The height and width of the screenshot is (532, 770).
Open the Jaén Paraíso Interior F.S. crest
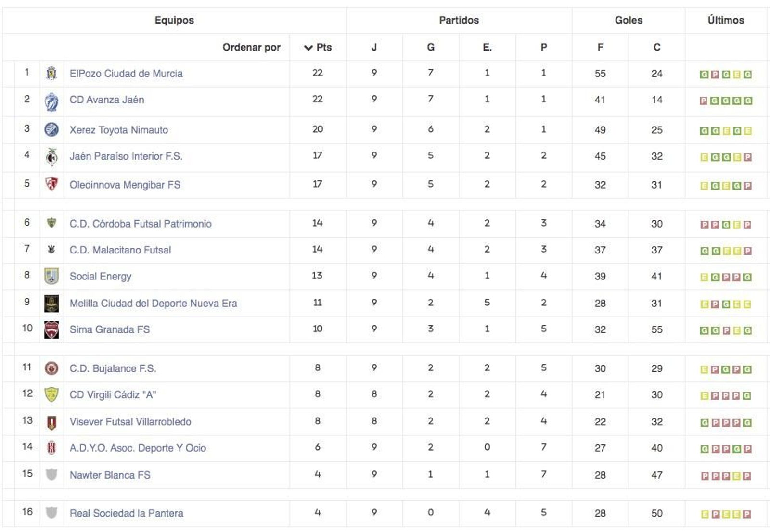point(51,156)
